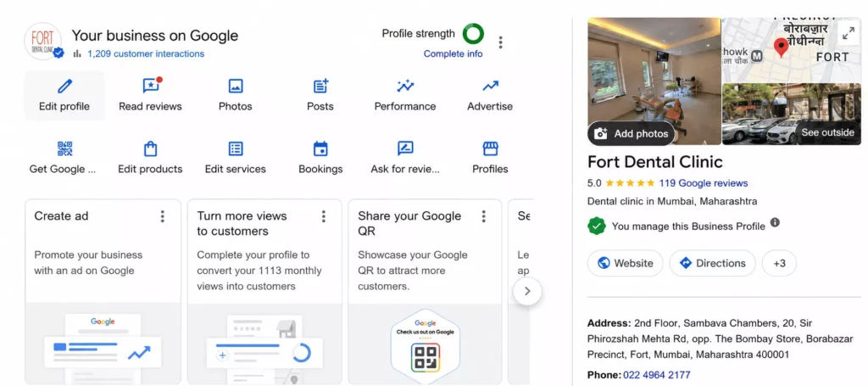Click Ask for reviews icon
This screenshot has width=868, height=386.
[405, 148]
